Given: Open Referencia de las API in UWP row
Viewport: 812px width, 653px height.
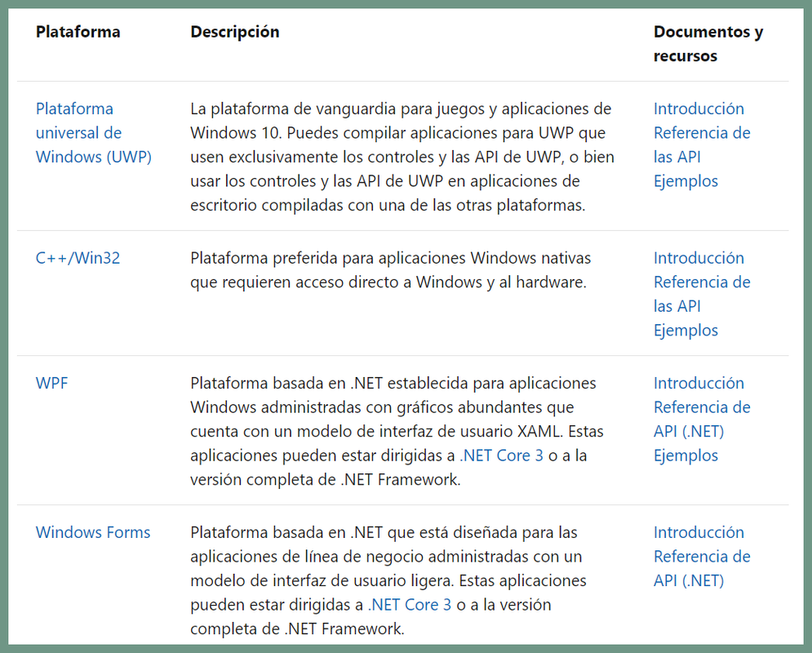Looking at the screenshot, I should coord(702,144).
